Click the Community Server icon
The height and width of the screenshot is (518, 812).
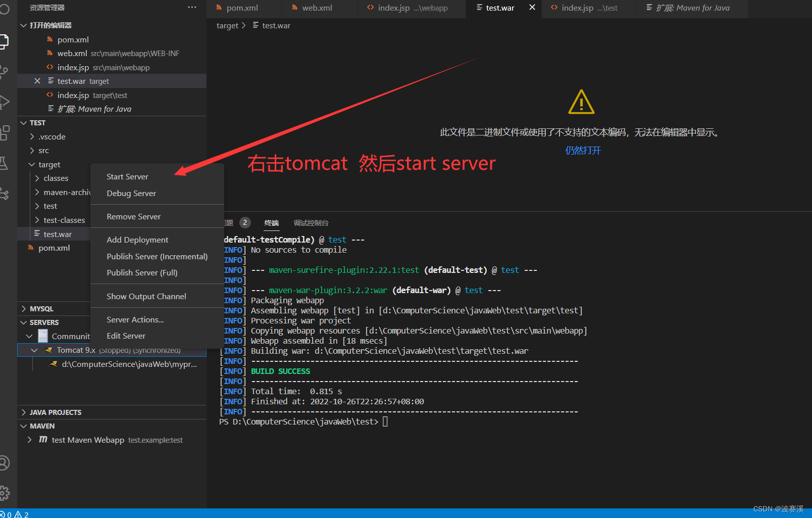[x=43, y=336]
